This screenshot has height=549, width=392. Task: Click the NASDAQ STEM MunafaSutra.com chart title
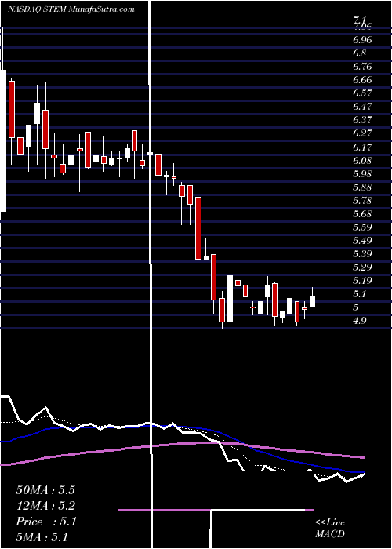click(x=71, y=9)
